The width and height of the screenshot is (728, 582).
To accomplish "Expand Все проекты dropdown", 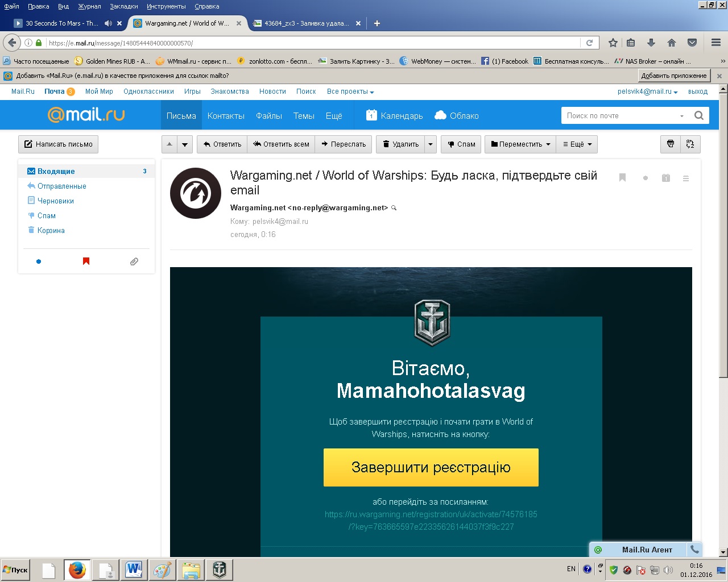I will [350, 92].
